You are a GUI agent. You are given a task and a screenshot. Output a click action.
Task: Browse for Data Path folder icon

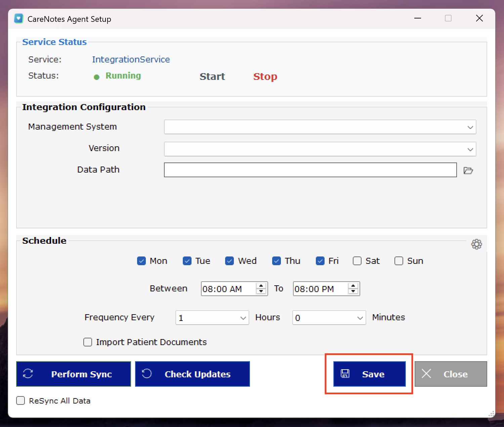click(468, 171)
